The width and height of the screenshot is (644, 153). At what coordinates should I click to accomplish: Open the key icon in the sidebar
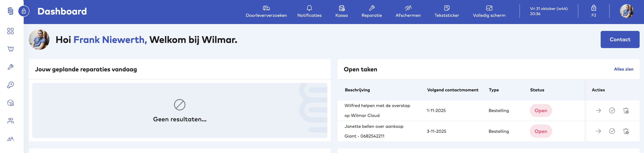pos(11,85)
